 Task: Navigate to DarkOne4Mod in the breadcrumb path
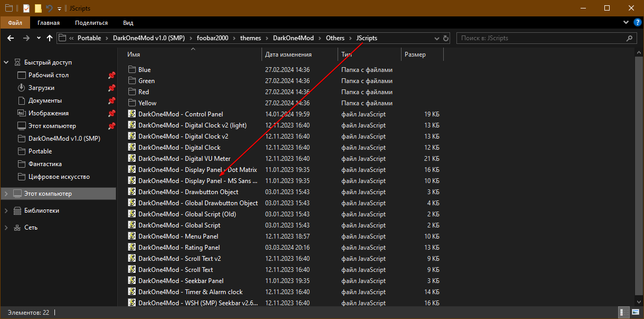[293, 38]
